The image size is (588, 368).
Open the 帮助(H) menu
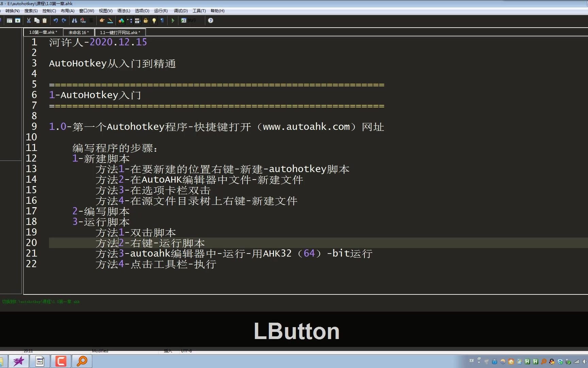coord(217,11)
